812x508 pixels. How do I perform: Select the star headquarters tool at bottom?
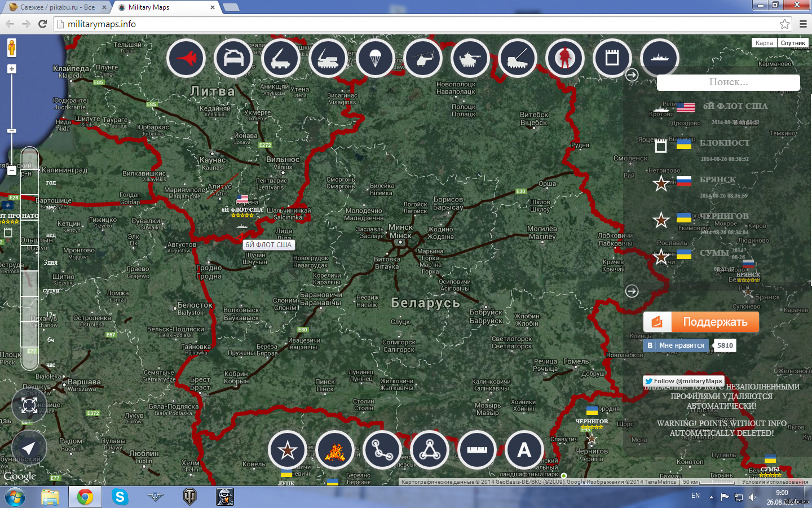pyautogui.click(x=288, y=450)
